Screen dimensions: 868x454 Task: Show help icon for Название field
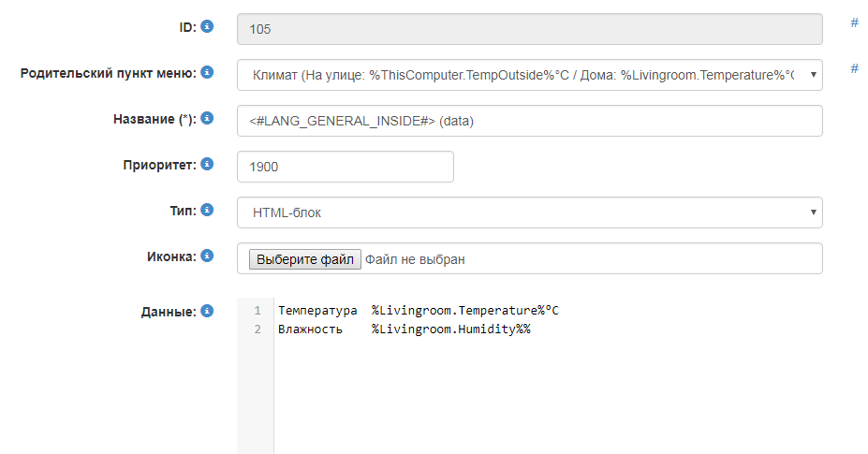[208, 118]
